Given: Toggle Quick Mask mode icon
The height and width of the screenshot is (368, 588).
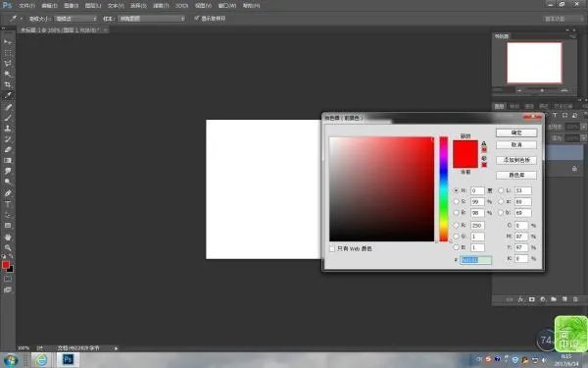Looking at the screenshot, I should (x=8, y=279).
